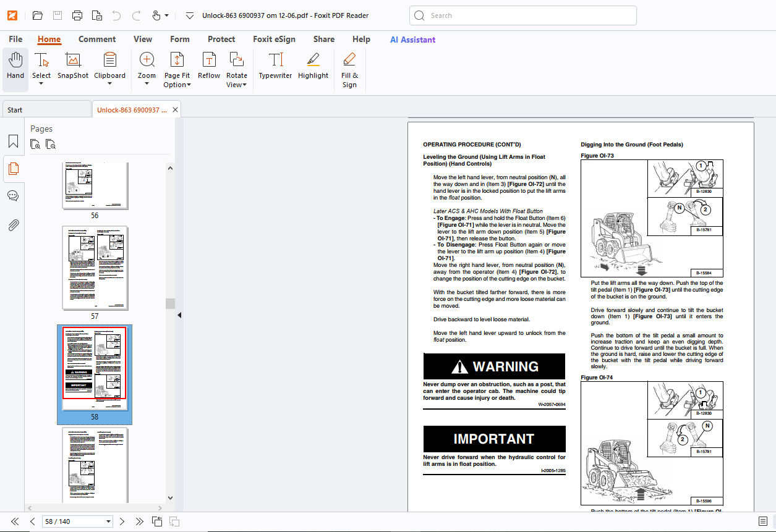
Task: Open the Select tool dropdown arrow
Action: (x=41, y=84)
